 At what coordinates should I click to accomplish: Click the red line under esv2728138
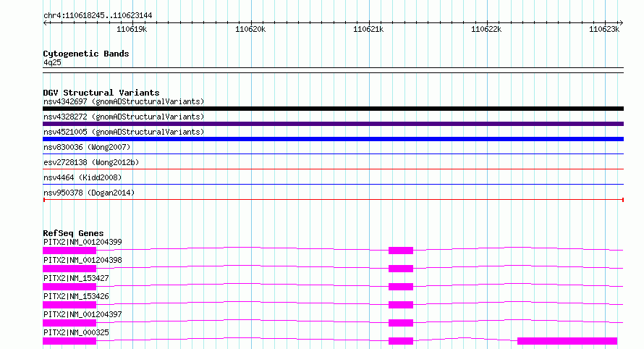[x=333, y=169]
